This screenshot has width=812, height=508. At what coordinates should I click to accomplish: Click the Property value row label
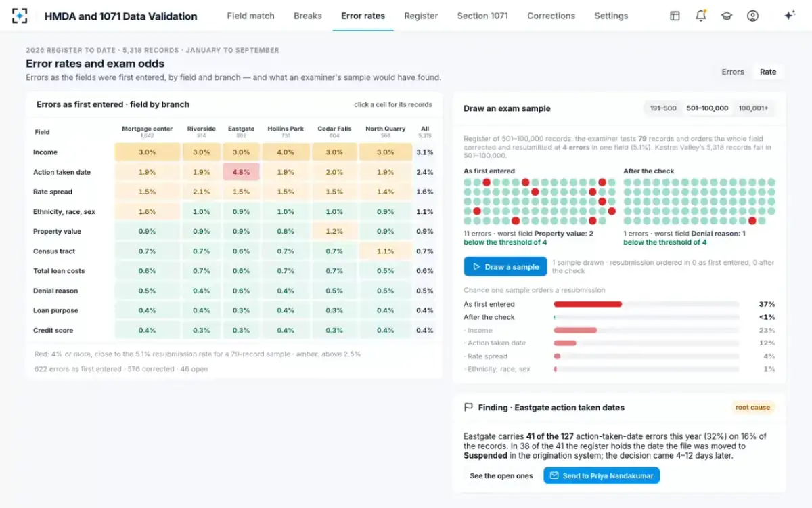pyautogui.click(x=57, y=232)
